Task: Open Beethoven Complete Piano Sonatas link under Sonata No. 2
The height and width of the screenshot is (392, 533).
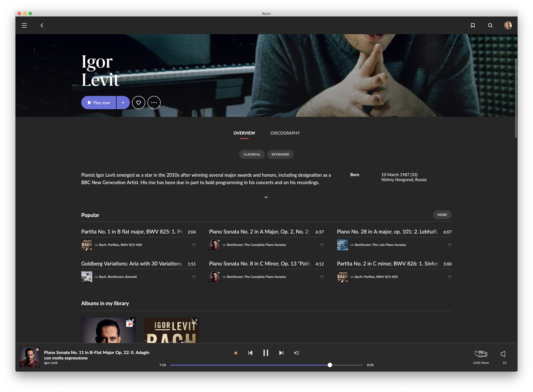Action: (256, 245)
